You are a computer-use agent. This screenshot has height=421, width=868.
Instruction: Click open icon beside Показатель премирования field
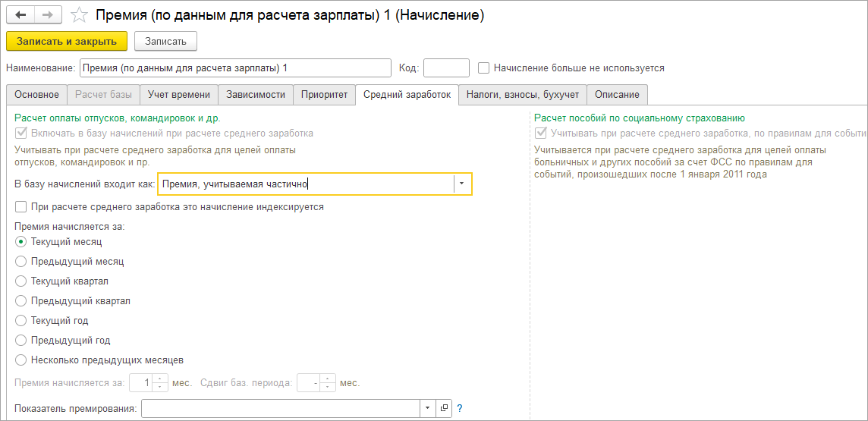tap(445, 408)
